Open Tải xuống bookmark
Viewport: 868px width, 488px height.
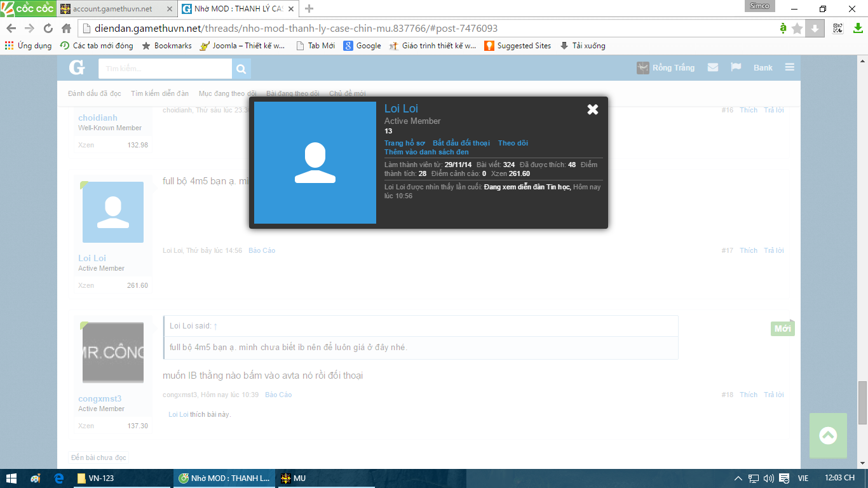point(582,46)
